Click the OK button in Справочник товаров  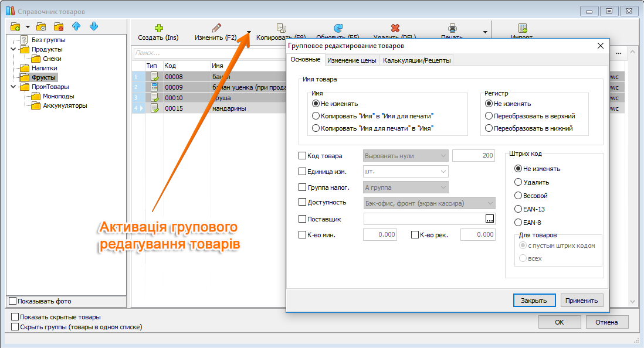tap(560, 322)
